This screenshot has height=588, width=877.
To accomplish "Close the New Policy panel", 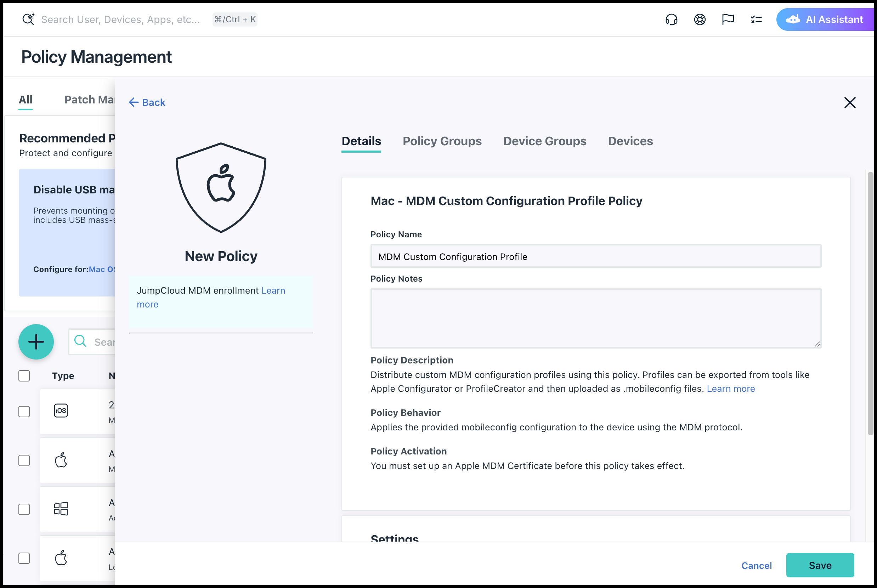I will pos(849,103).
